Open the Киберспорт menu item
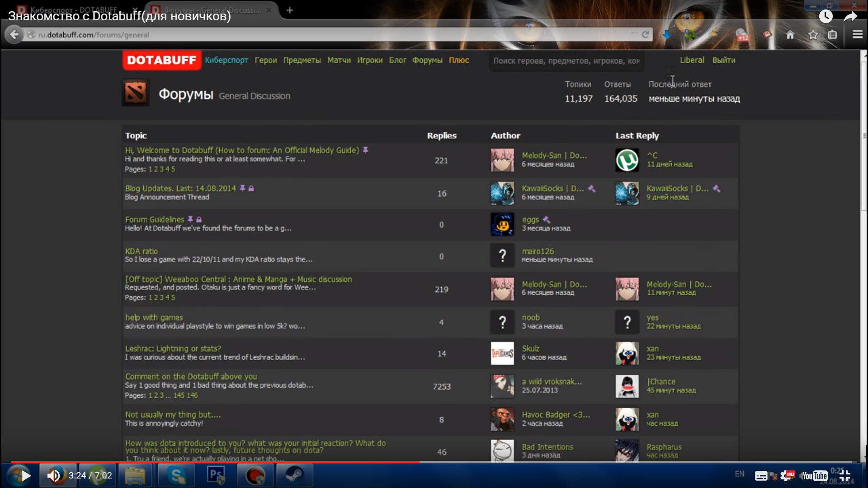Image resolution: width=868 pixels, height=488 pixels. pos(226,60)
